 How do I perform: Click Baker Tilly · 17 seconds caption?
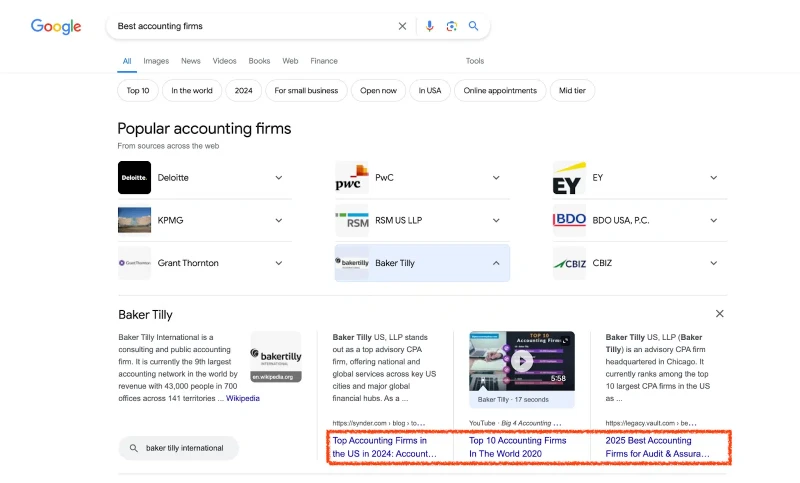click(513, 399)
